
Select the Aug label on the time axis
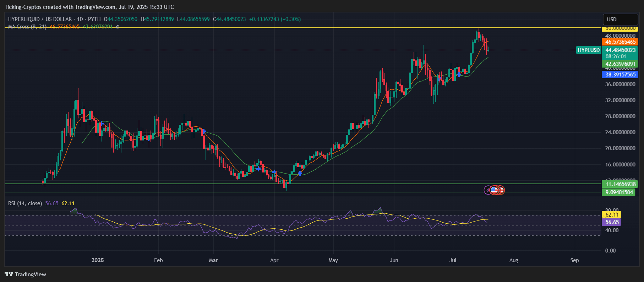pyautogui.click(x=513, y=260)
